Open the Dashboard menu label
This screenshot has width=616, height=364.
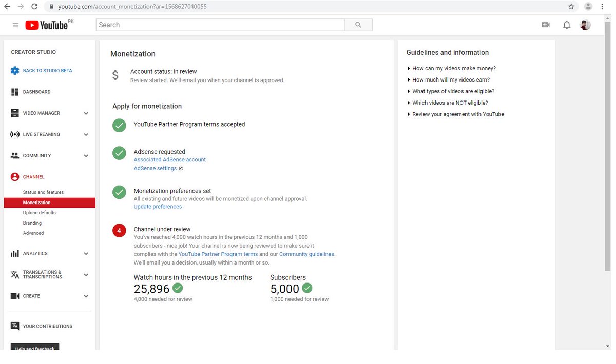(x=36, y=92)
